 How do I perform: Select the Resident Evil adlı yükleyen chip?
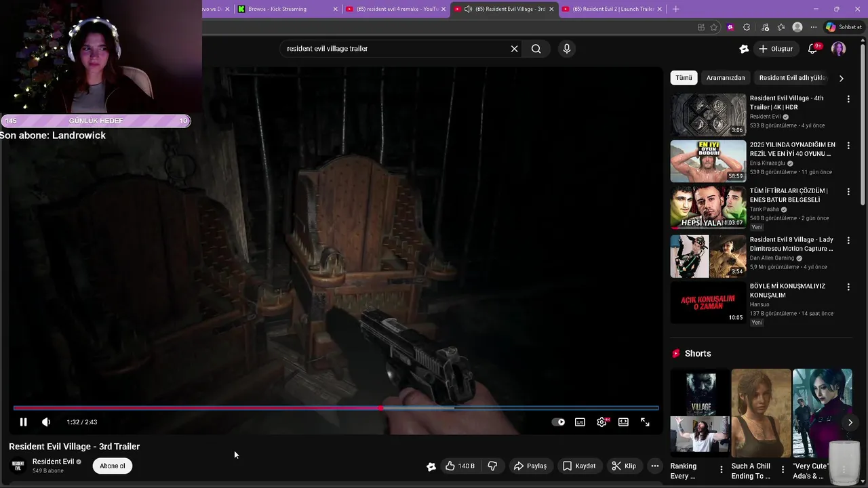(793, 78)
